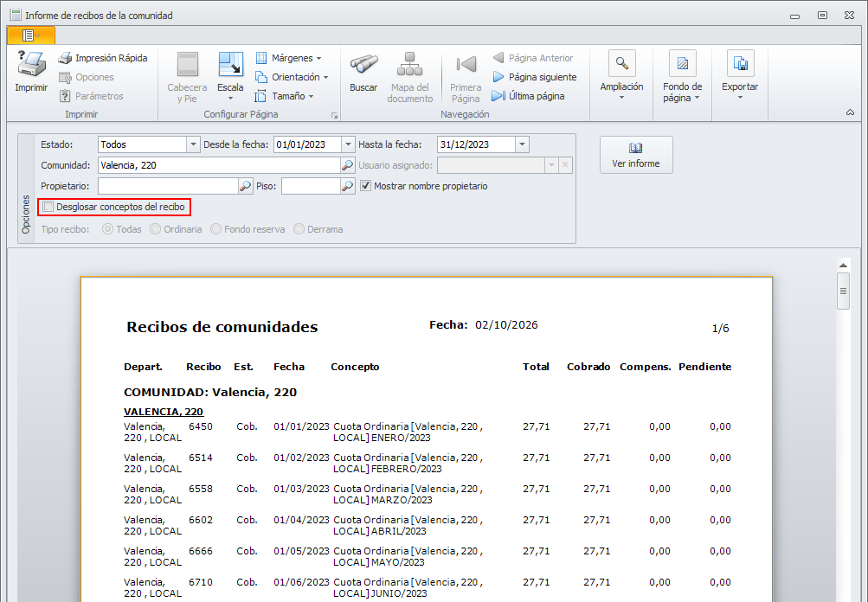This screenshot has height=602, width=868.
Task: Click the vertical scrollbar thumb
Action: 843,291
